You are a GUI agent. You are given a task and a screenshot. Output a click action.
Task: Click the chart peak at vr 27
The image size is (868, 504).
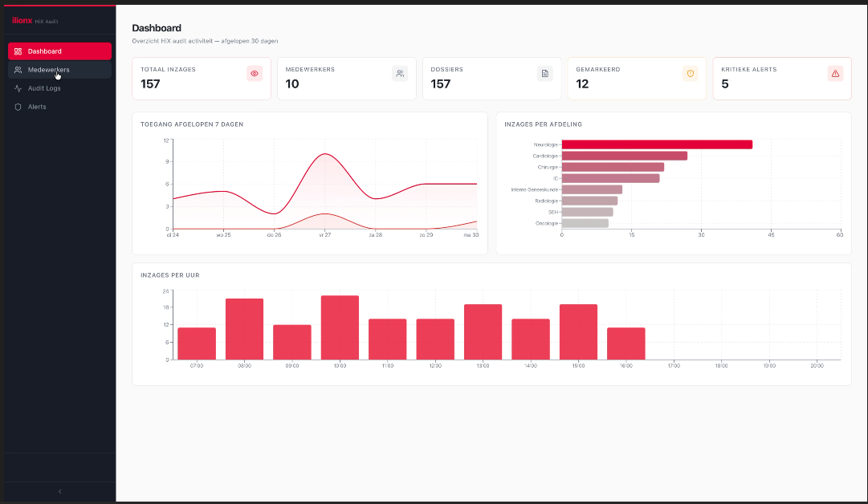pyautogui.click(x=324, y=155)
